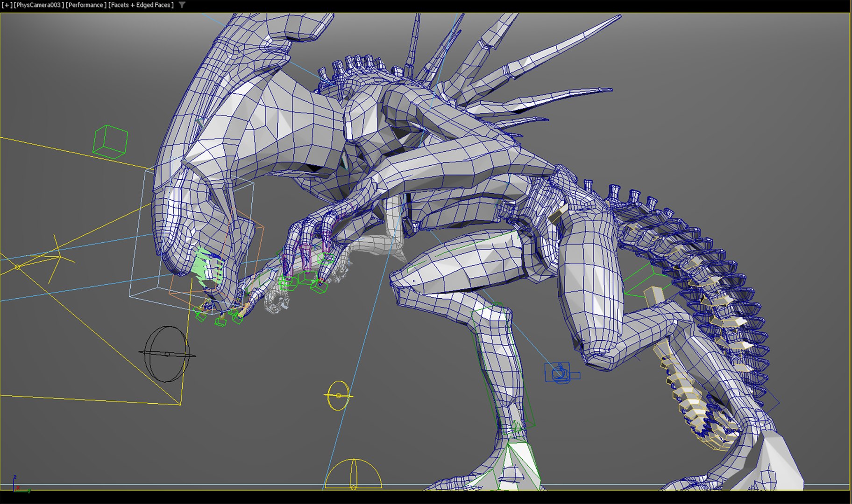This screenshot has height=504, width=852.
Task: Open the Performance viewport quality menu
Action: (x=85, y=5)
